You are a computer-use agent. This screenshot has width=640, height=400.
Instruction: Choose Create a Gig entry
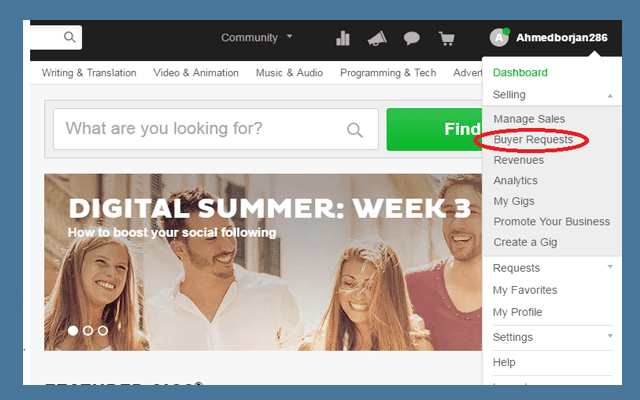[x=525, y=242]
